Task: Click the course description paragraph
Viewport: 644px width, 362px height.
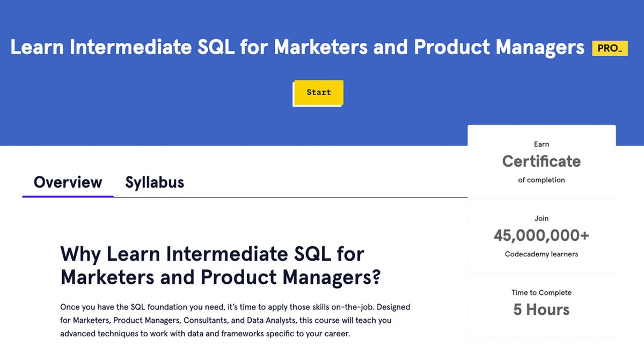Action: pyautogui.click(x=235, y=320)
